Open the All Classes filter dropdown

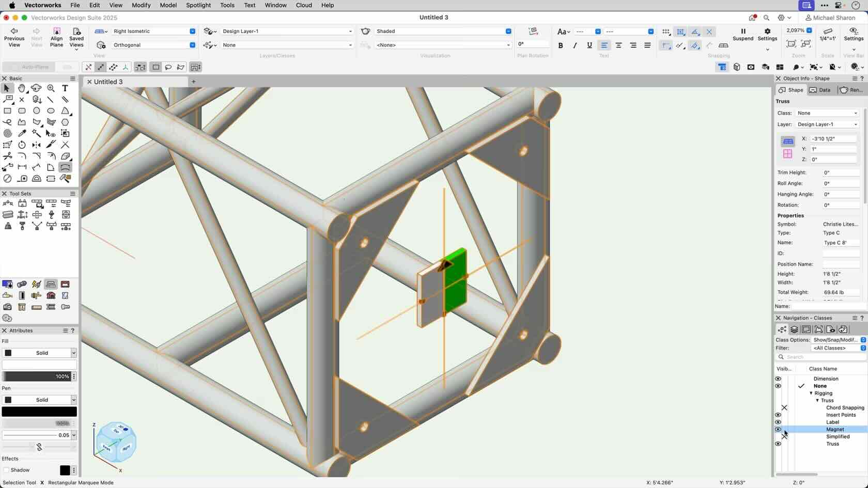click(x=838, y=348)
